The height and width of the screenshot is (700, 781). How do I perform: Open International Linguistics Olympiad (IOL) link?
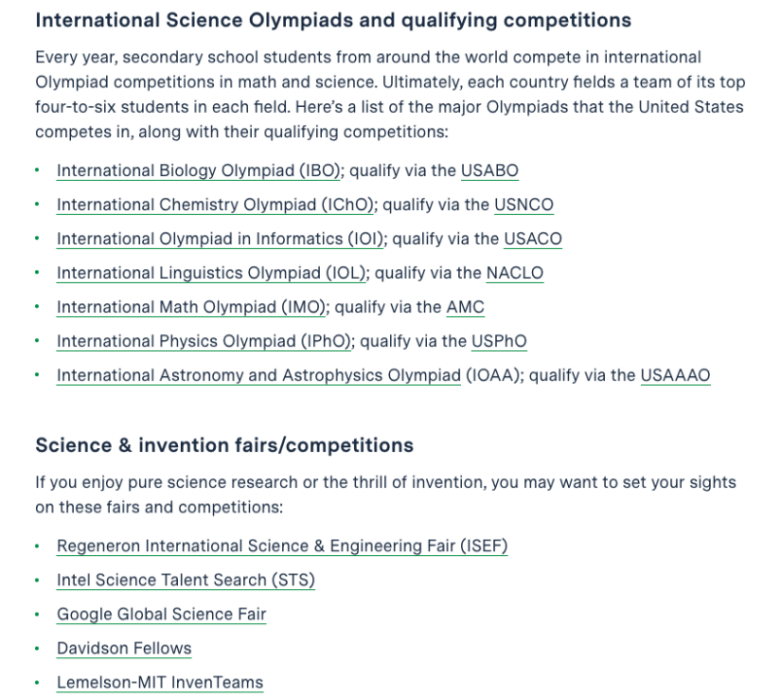211,273
